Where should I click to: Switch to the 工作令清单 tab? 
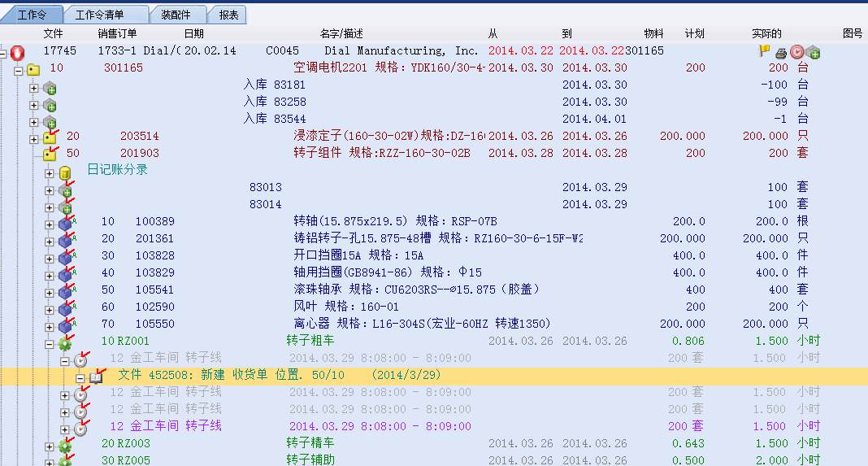click(x=106, y=15)
